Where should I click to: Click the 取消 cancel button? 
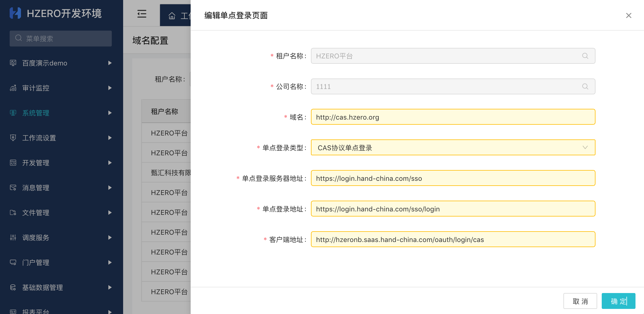tap(580, 301)
